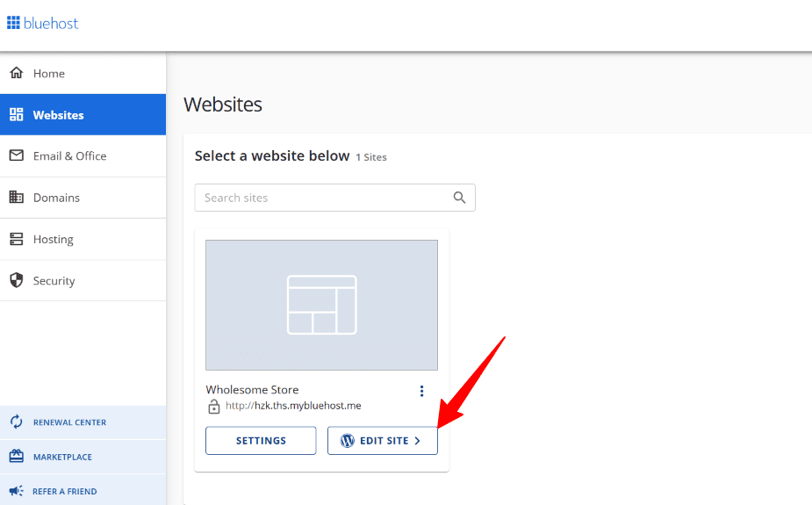Image resolution: width=812 pixels, height=505 pixels.
Task: Click the padlock icon beside the site URL
Action: click(214, 407)
